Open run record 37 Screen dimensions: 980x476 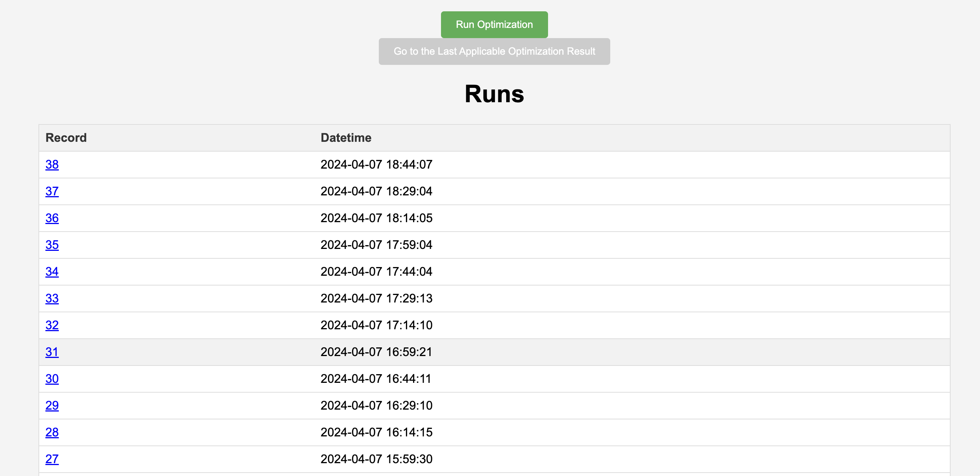pyautogui.click(x=52, y=191)
